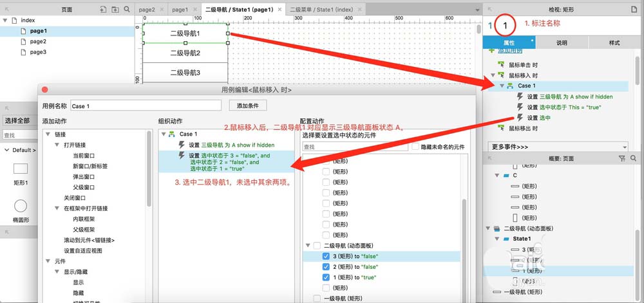The width and height of the screenshot is (644, 303).
Task: Collapse 二级导航 (动态面板) in widget list
Action: tap(308, 246)
